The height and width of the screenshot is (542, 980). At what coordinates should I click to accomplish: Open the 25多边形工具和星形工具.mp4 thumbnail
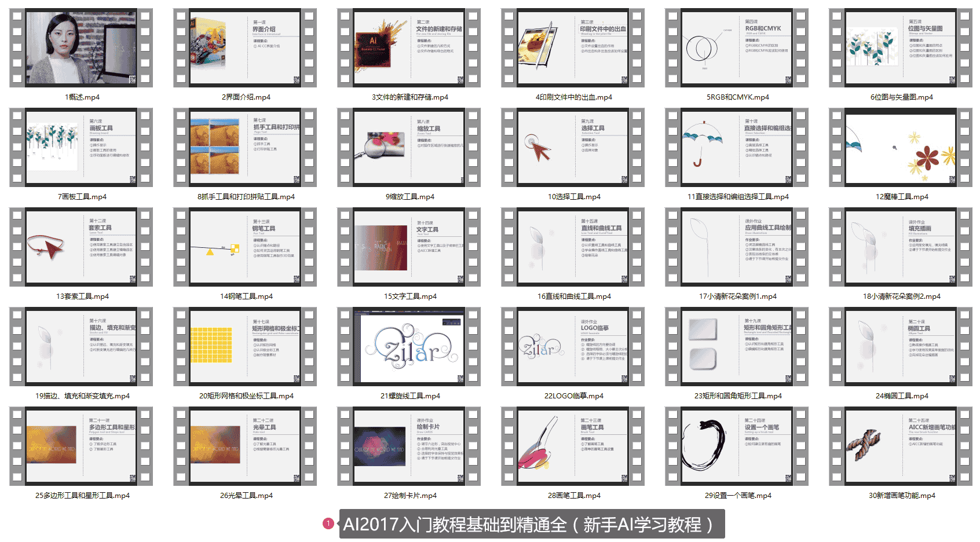81,446
